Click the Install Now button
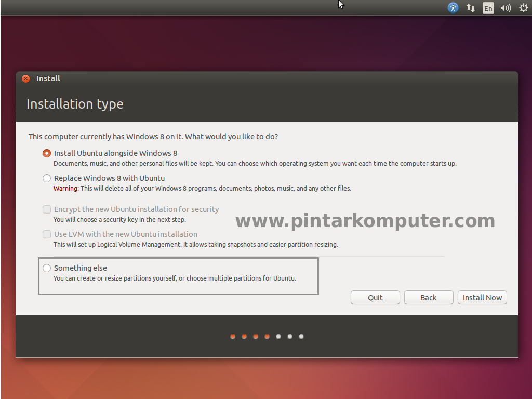 [x=482, y=298]
